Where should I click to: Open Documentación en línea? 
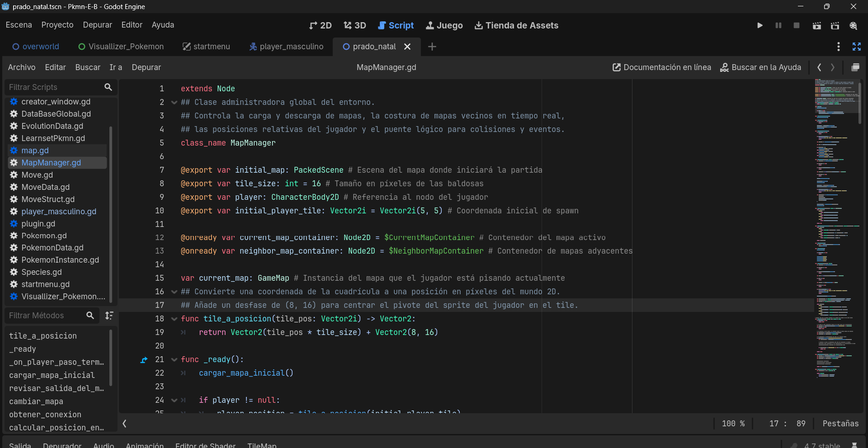tap(662, 67)
